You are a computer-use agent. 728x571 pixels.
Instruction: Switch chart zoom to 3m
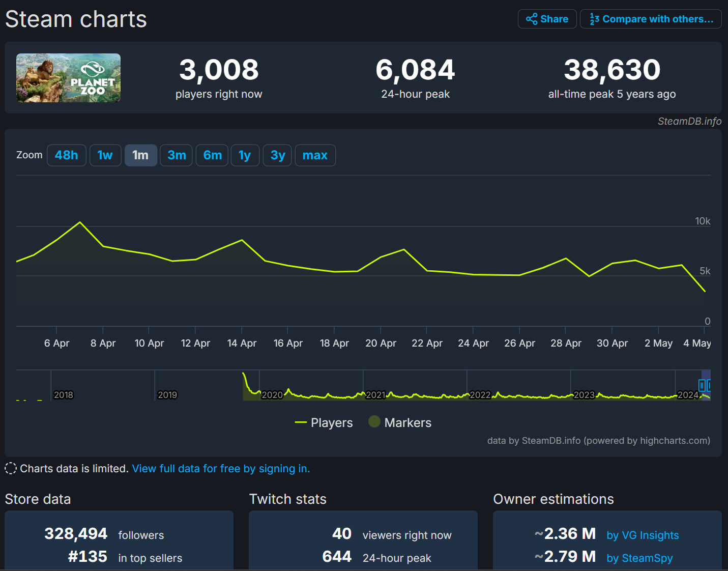point(177,155)
